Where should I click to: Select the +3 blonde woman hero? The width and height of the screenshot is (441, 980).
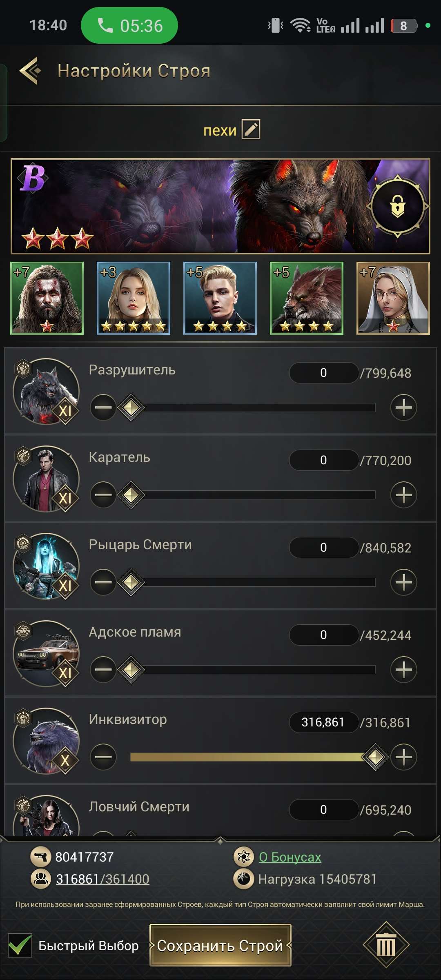pyautogui.click(x=134, y=298)
